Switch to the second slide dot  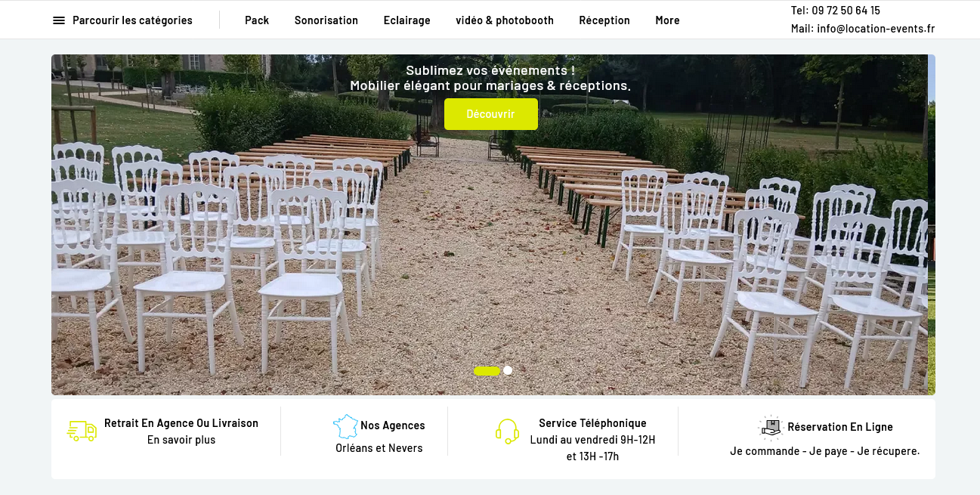pos(508,370)
